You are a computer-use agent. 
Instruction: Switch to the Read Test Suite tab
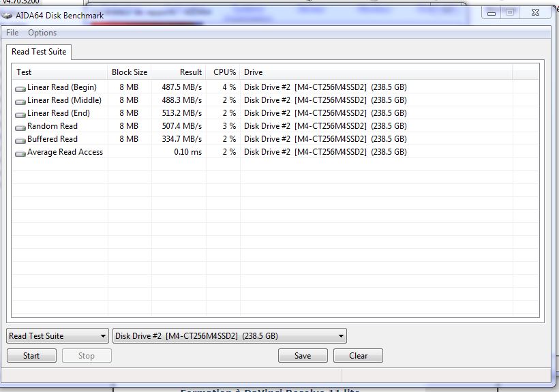[39, 52]
